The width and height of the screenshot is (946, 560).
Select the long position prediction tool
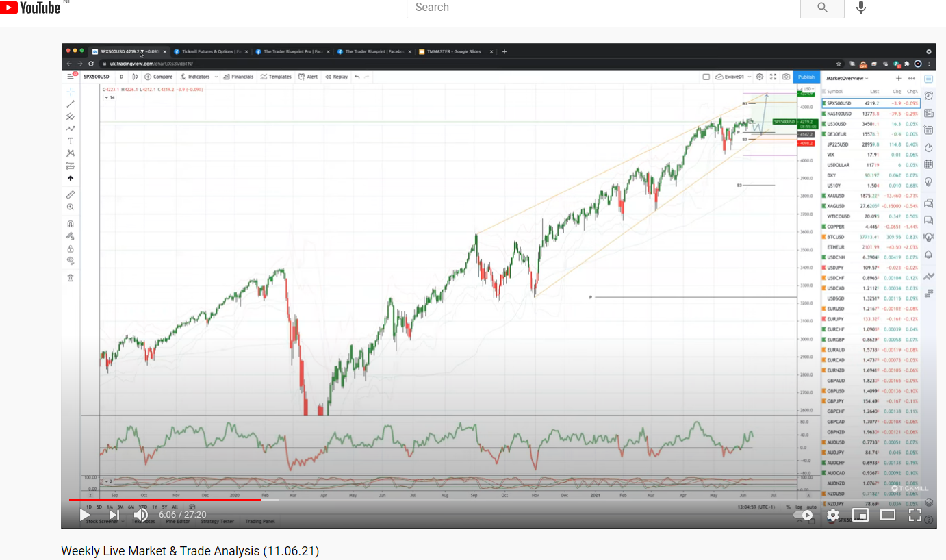(x=71, y=166)
